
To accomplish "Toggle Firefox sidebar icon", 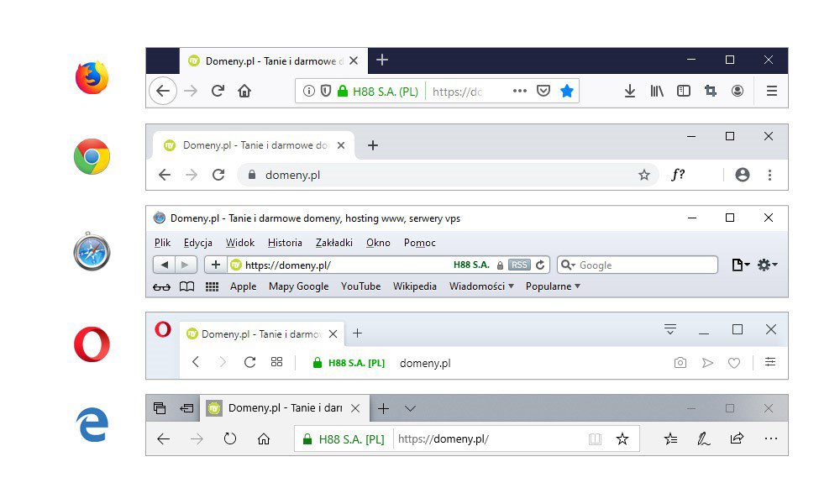I will pyautogui.click(x=684, y=91).
